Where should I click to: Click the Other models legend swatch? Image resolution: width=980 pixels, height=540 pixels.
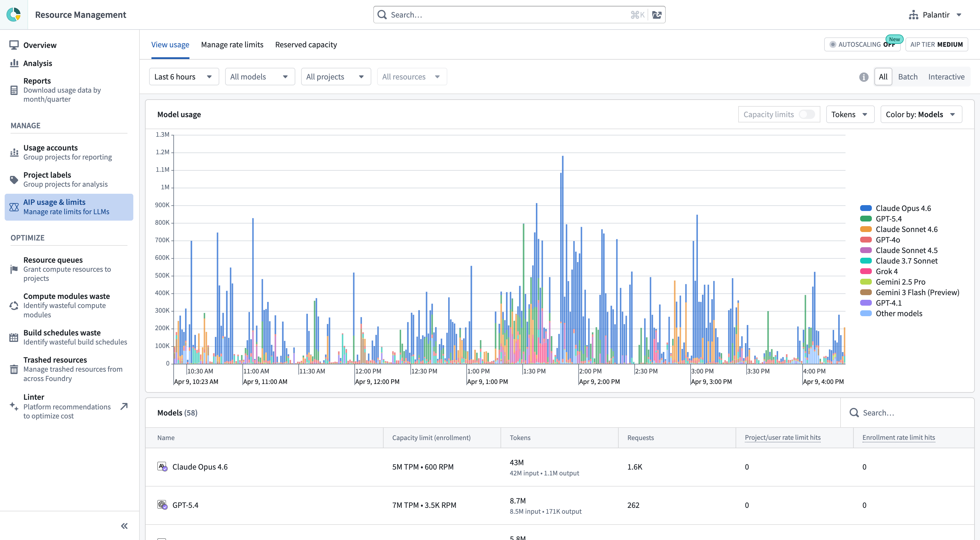[x=866, y=313]
